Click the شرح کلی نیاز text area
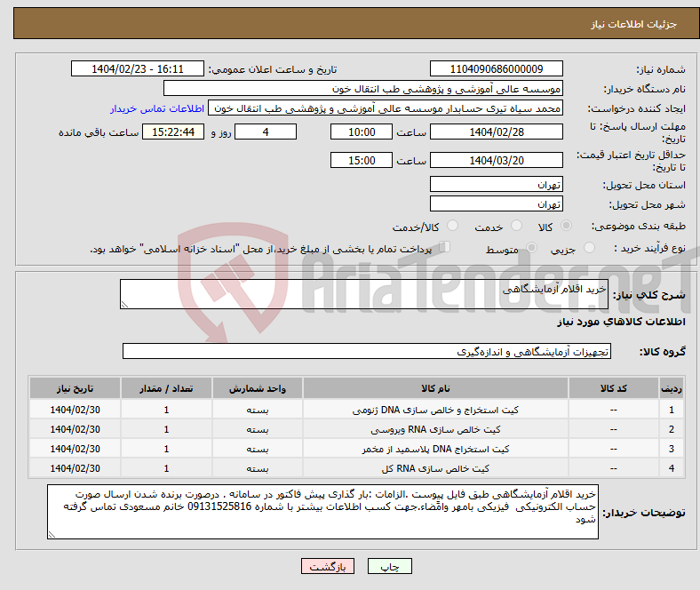 pos(364,294)
